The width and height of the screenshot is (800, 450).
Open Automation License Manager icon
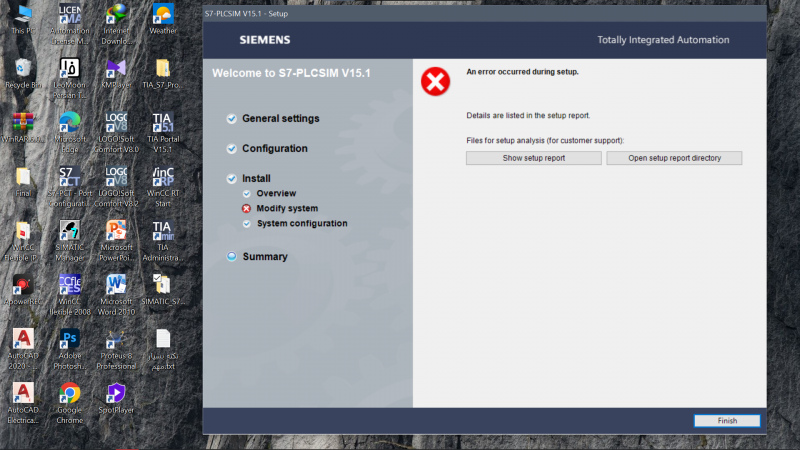point(69,24)
